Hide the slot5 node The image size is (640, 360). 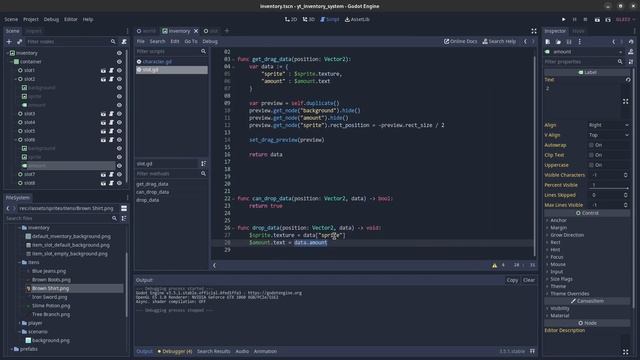pos(119,131)
